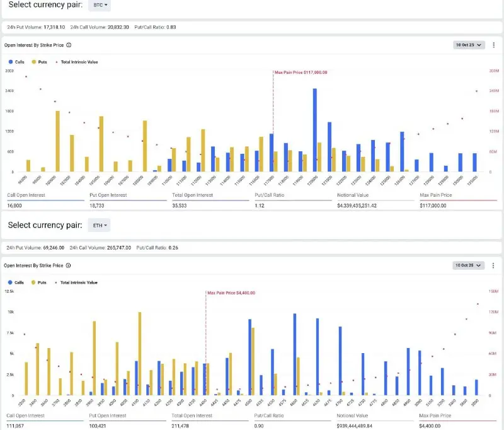Click the BTC Call Open Interest stat label
504x430 pixels.
[26, 195]
